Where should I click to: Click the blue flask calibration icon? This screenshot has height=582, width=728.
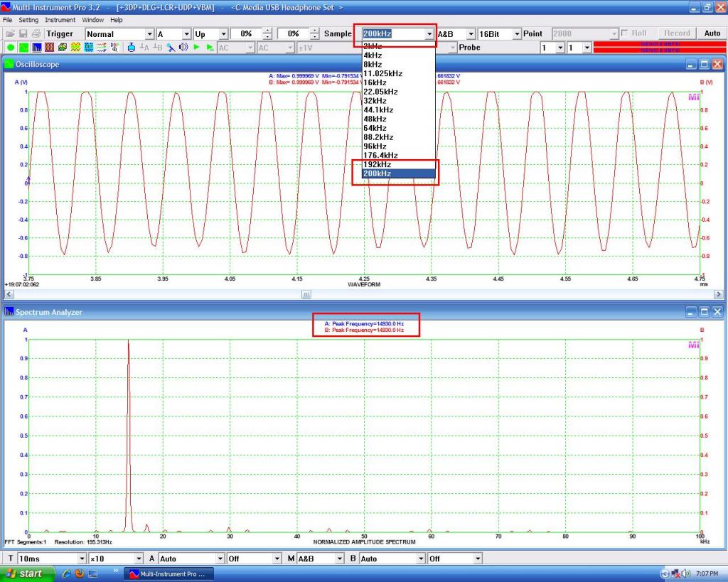coord(132,48)
